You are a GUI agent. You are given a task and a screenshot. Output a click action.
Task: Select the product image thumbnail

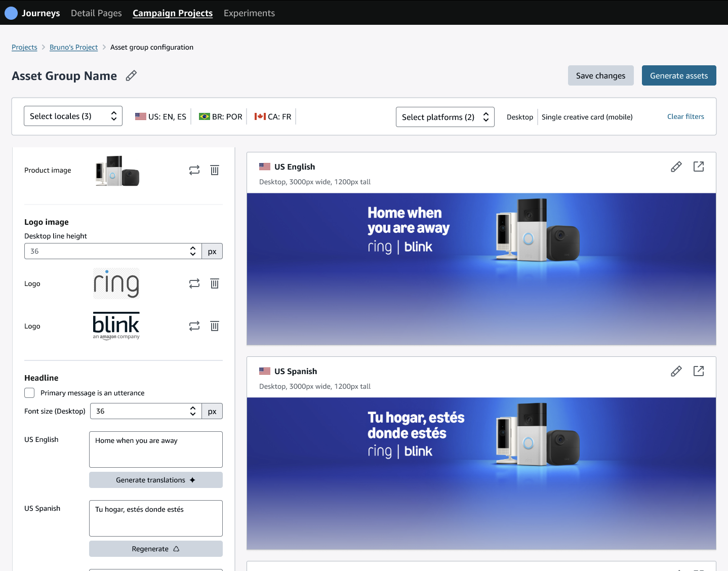click(117, 171)
